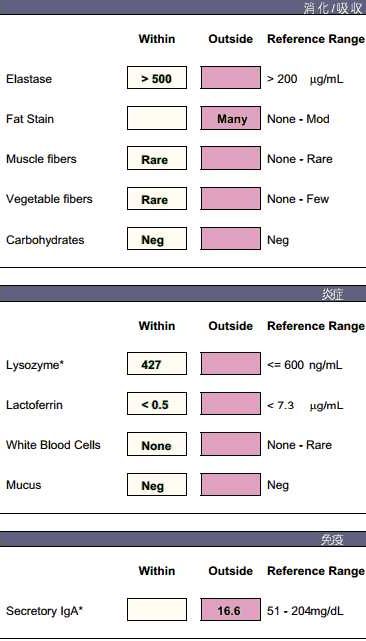Screen dimensions: 366x641
Task: Select the Mucus 'Neg' within box
Action: pyautogui.click(x=157, y=484)
